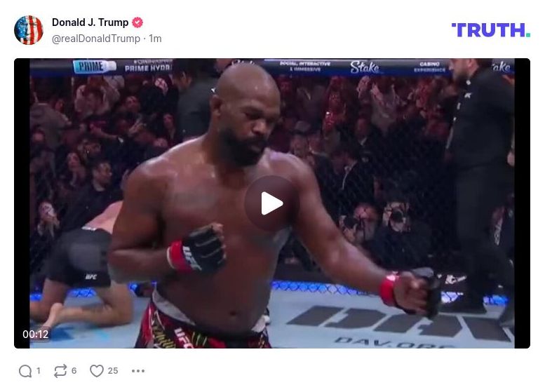545x392 pixels.
Task: Click the @realDonaldTrump handle
Action: pos(96,39)
